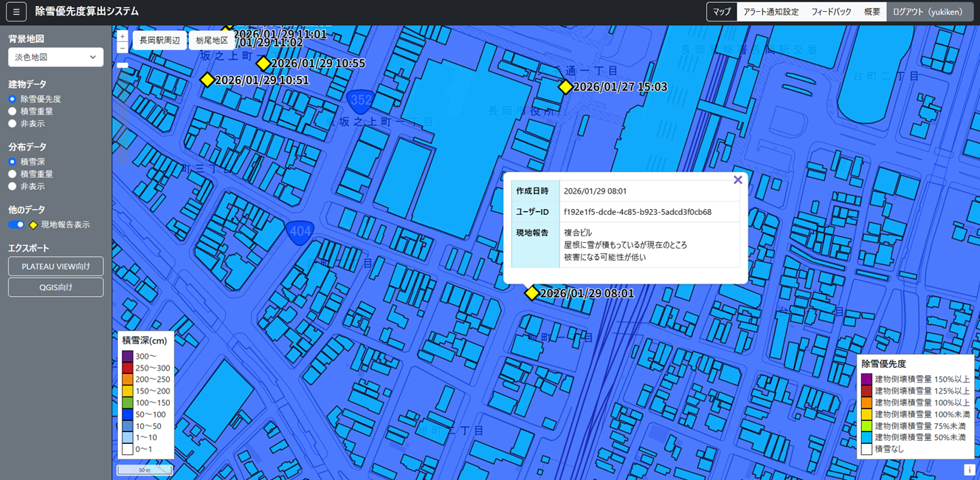Toggle the 現地報告表示 switch
Viewport: 980px width, 480px height.
pos(16,224)
